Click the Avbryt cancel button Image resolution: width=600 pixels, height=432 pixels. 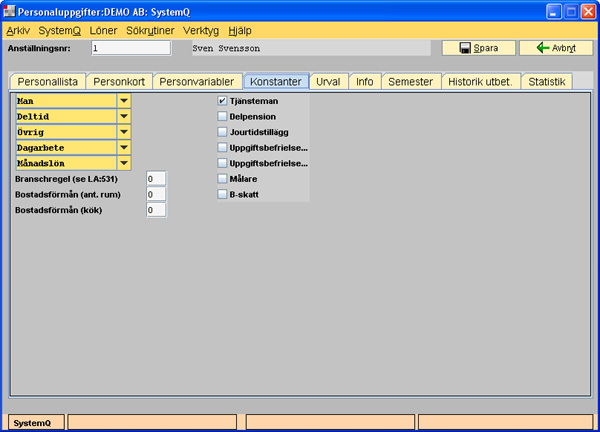pos(555,48)
